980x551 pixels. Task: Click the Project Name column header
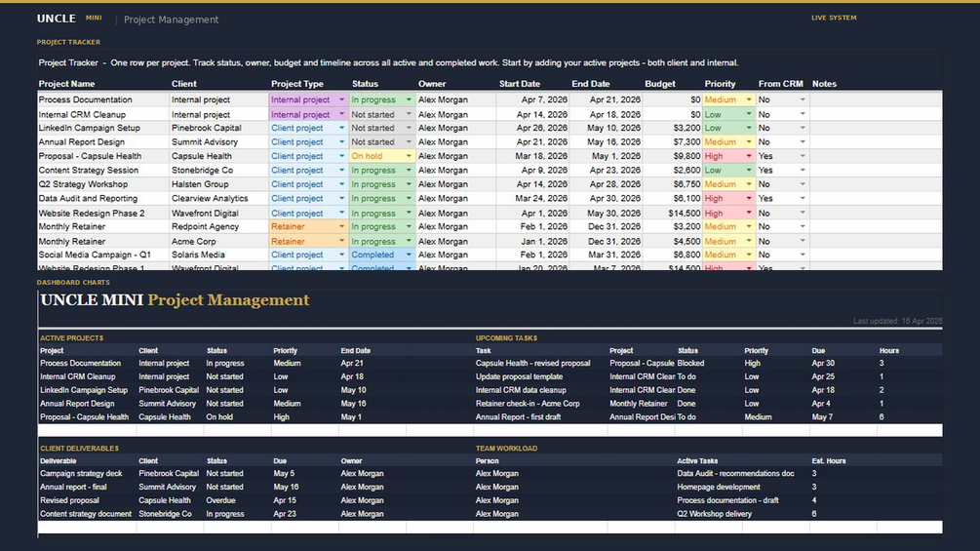(67, 84)
